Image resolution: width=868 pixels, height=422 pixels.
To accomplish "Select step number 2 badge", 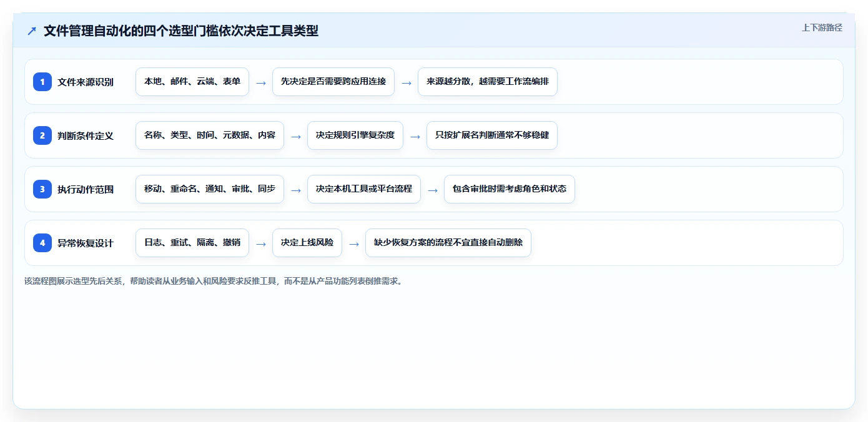I will [42, 135].
